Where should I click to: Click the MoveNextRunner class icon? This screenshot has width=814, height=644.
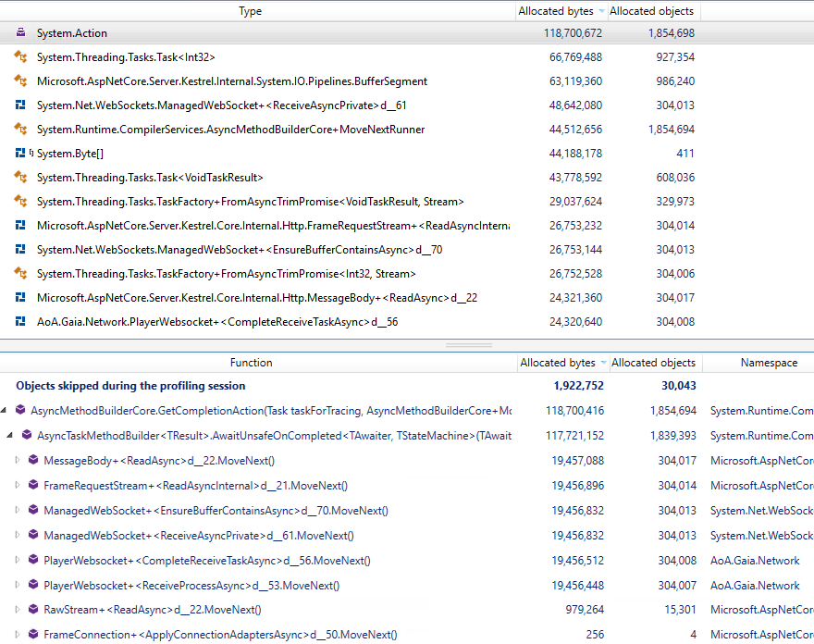tap(20, 130)
